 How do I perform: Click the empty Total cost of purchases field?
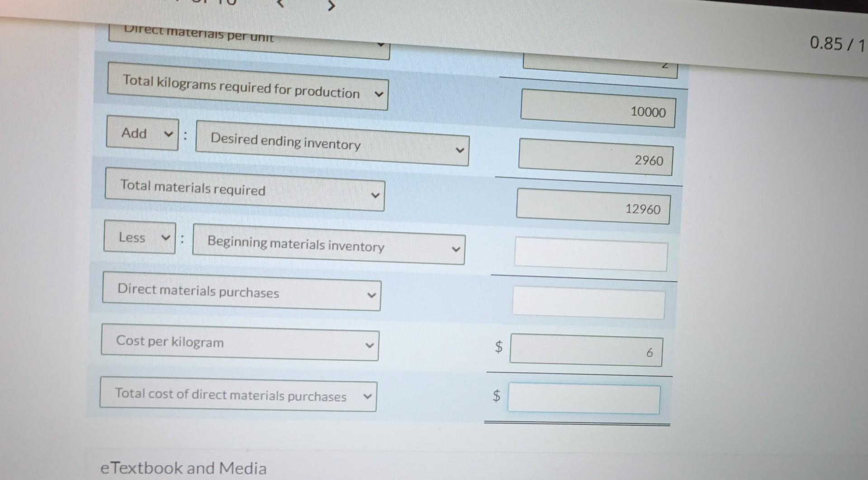pyautogui.click(x=584, y=398)
